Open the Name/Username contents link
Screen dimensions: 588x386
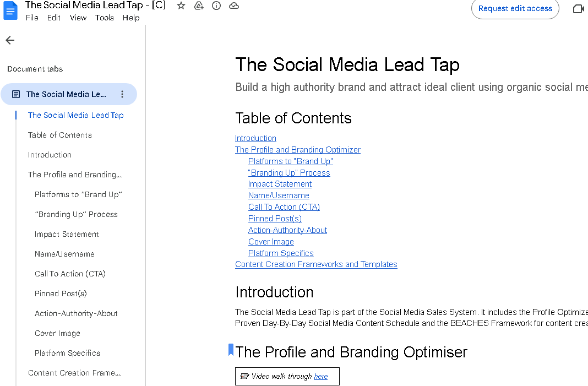tap(279, 195)
